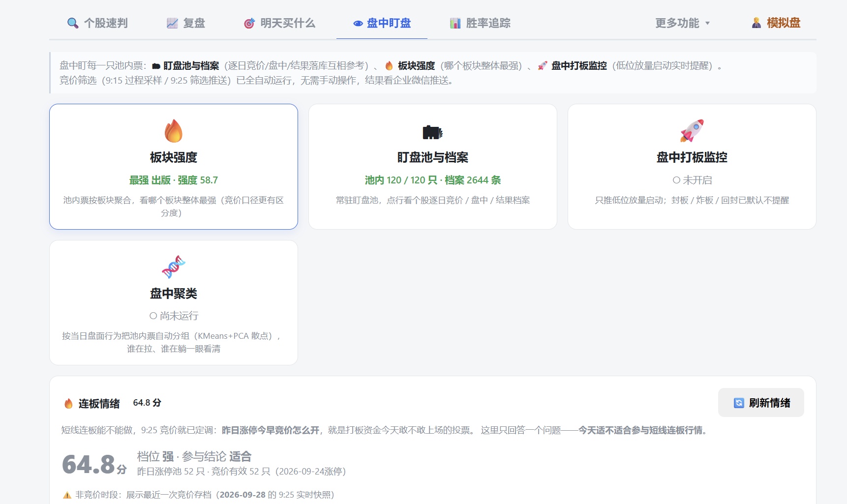Open the 盯盘池与档案 card title
This screenshot has width=847, height=504.
tap(433, 157)
